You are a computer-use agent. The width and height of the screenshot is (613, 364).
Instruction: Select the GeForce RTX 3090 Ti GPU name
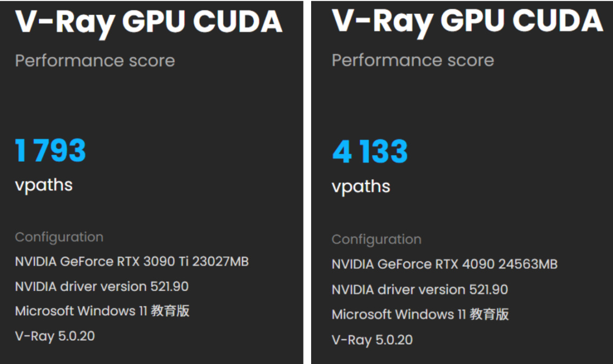point(129,262)
